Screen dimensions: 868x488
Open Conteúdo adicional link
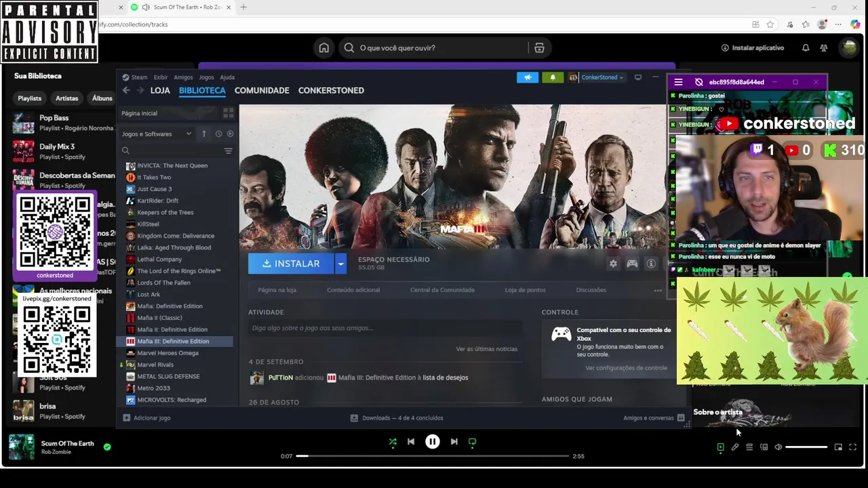pos(353,290)
